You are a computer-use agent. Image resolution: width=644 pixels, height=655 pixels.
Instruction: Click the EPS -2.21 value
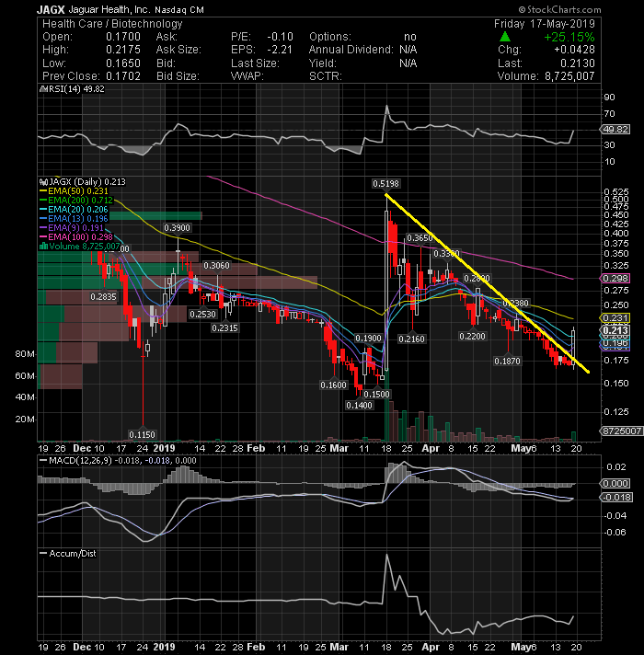[x=280, y=50]
